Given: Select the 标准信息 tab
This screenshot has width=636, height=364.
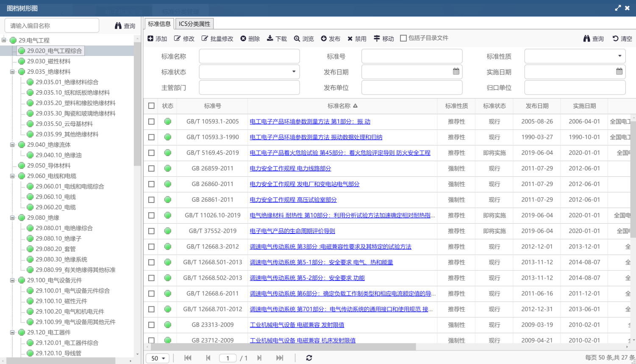Looking at the screenshot, I should click(159, 24).
